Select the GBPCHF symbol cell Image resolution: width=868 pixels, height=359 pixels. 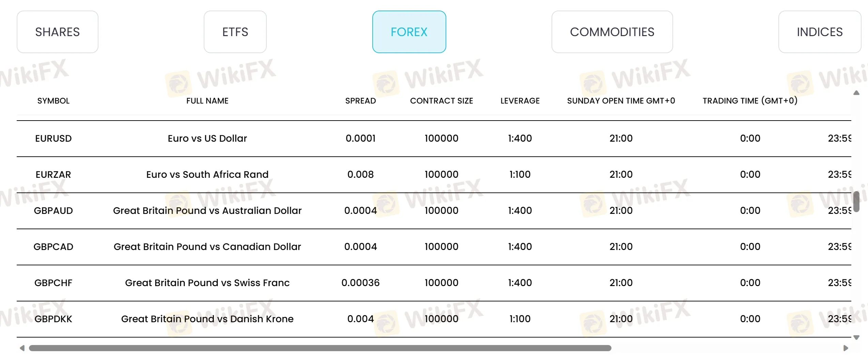tap(53, 283)
